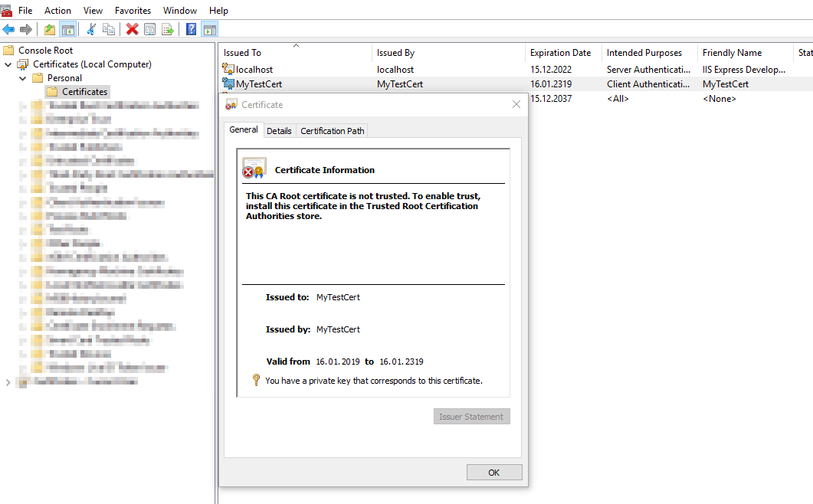Open the Certification Path tab

click(332, 130)
